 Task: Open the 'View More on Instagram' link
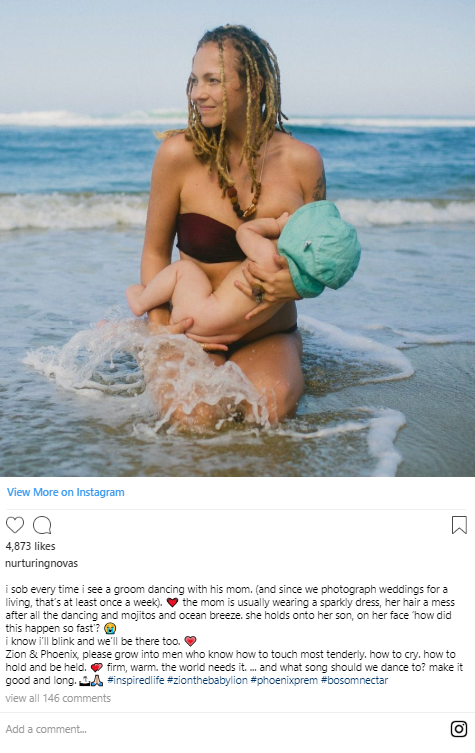tap(65, 492)
